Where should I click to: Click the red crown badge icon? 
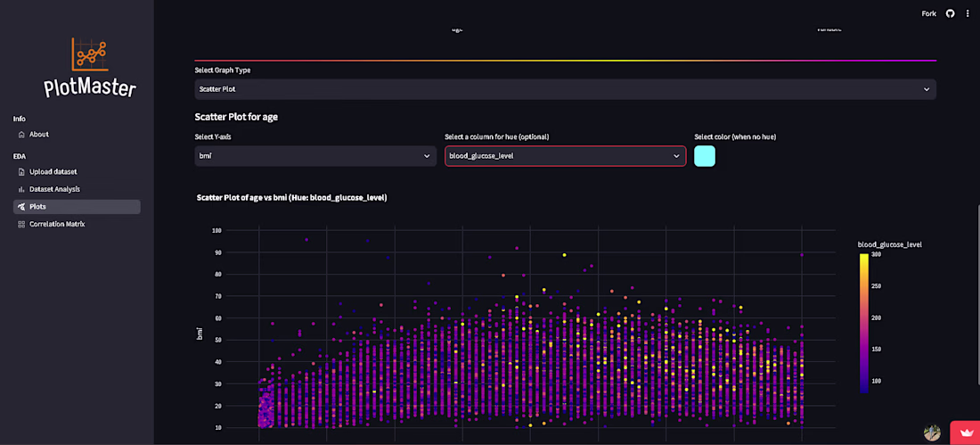point(967,433)
